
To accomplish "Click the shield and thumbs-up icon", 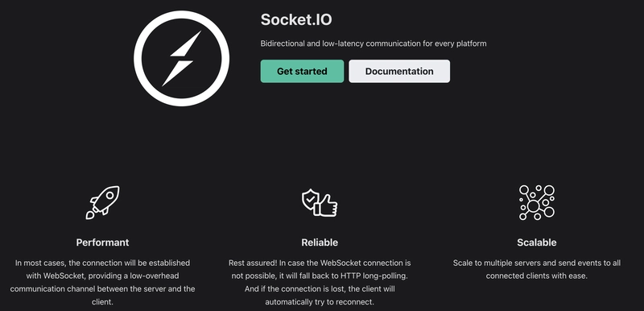I will 320,202.
